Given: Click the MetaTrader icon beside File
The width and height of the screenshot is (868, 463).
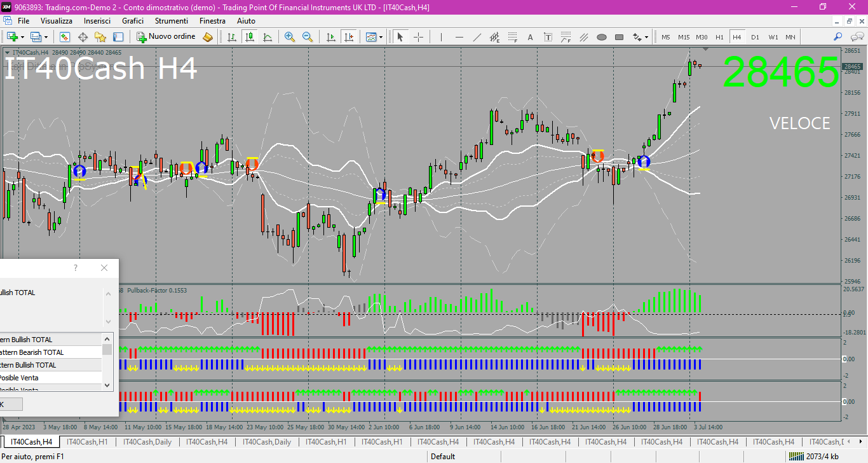Looking at the screenshot, I should click(7, 21).
